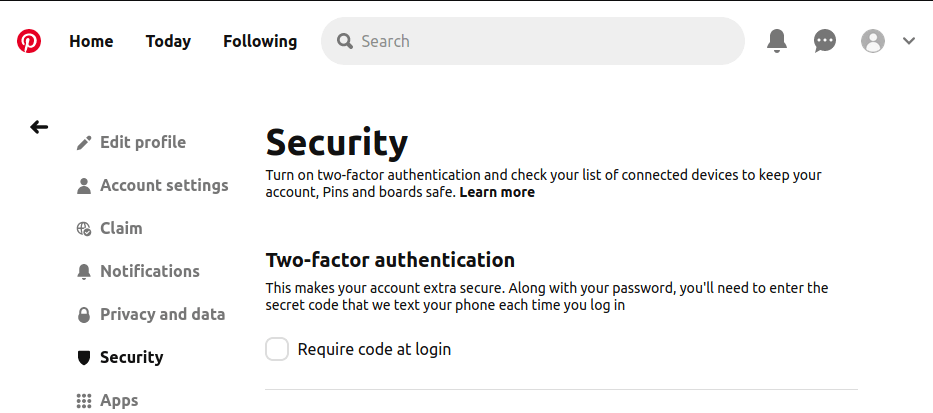The height and width of the screenshot is (413, 933).
Task: Click the lock icon beside Privacy and data
Action: (84, 314)
